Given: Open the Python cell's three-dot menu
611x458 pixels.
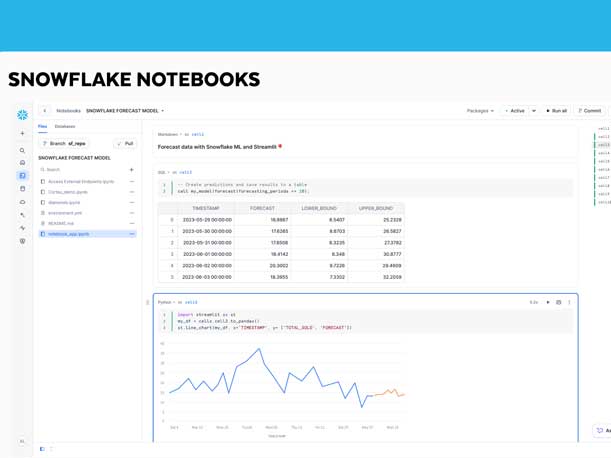Looking at the screenshot, I should 570,302.
